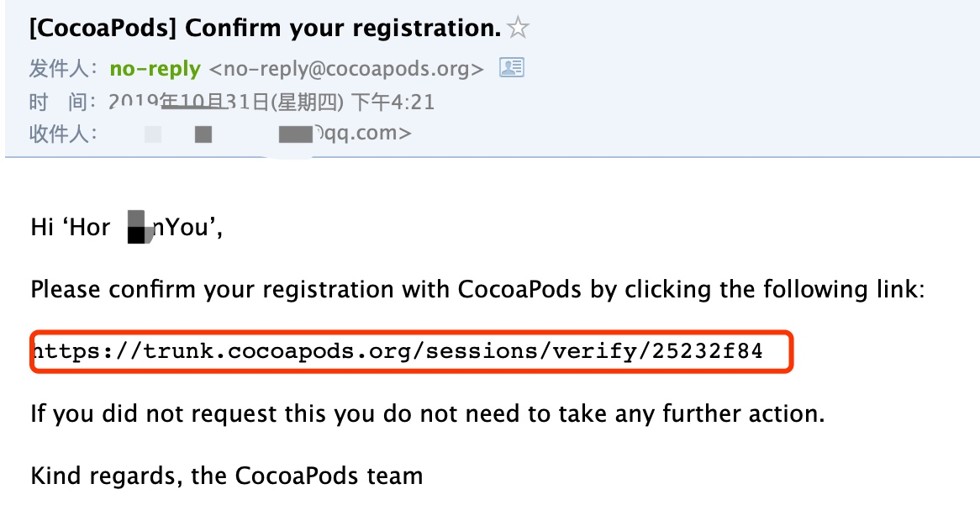Click the sent time 下午4:21
The height and width of the screenshot is (526, 980).
(393, 101)
